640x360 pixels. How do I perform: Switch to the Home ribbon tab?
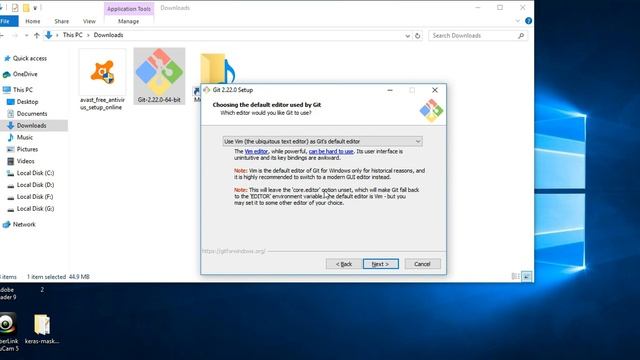(x=33, y=21)
